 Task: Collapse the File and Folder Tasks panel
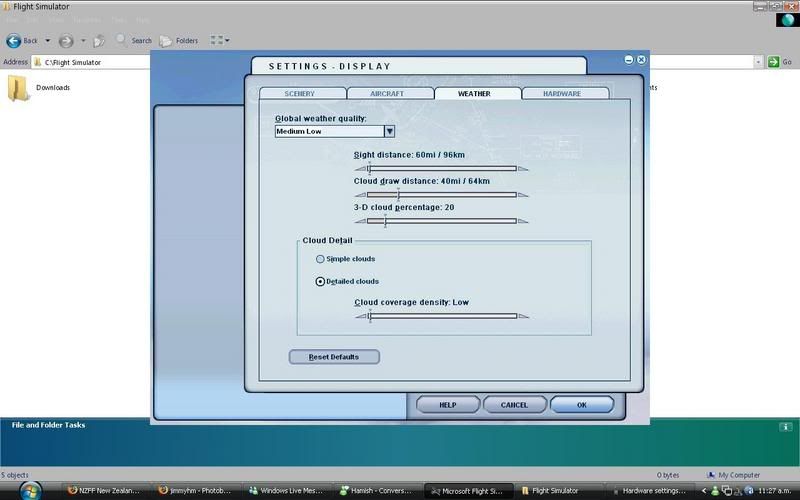[786, 426]
